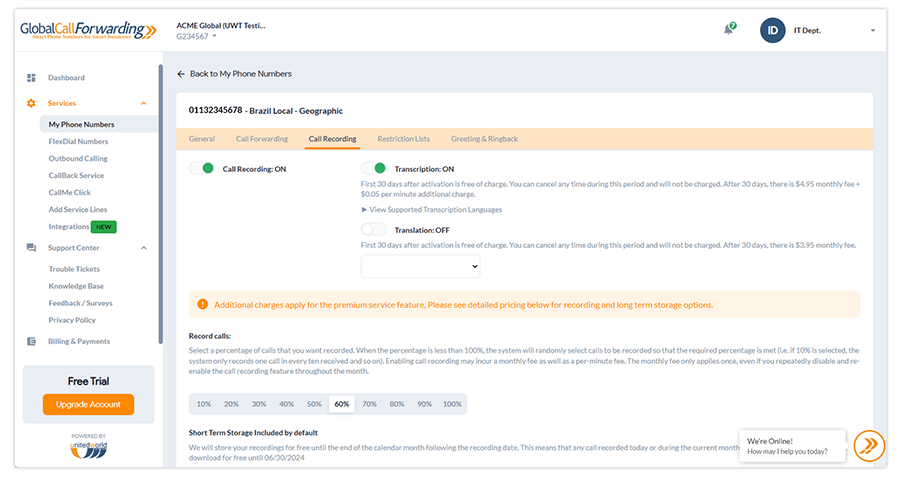Collapse the Support Center section chevron

(143, 248)
